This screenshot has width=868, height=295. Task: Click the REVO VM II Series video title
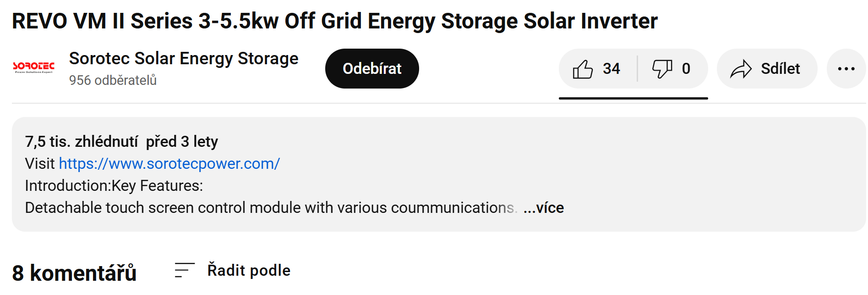point(334,21)
